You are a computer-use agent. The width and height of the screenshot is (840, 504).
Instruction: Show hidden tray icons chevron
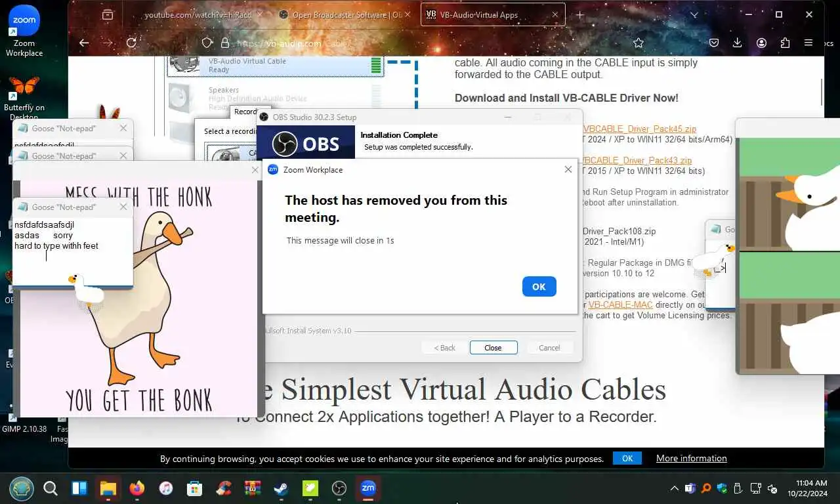pos(674,488)
